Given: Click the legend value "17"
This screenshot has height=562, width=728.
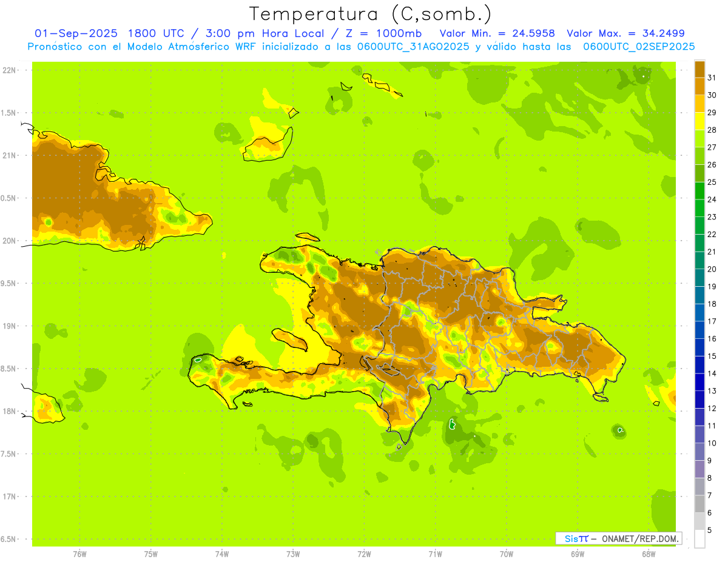Looking at the screenshot, I should 712,321.
